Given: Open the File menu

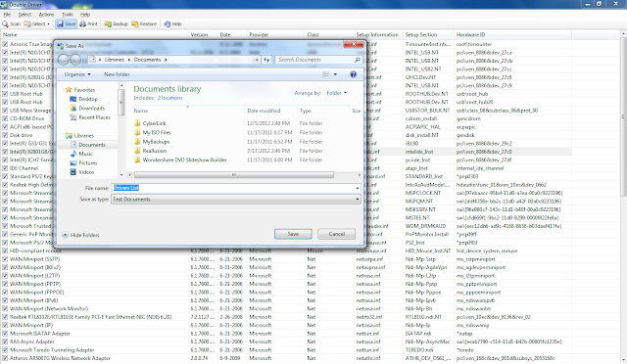Looking at the screenshot, I should (x=7, y=15).
